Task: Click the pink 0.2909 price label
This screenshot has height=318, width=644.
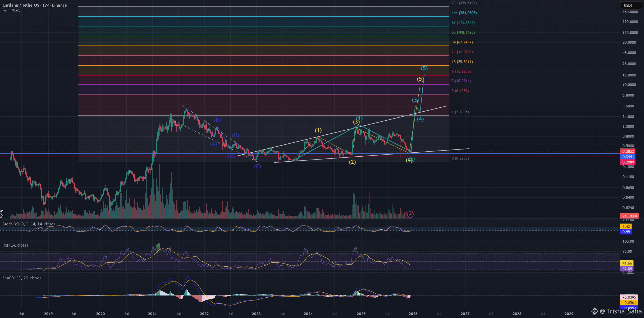Action: tap(628, 162)
